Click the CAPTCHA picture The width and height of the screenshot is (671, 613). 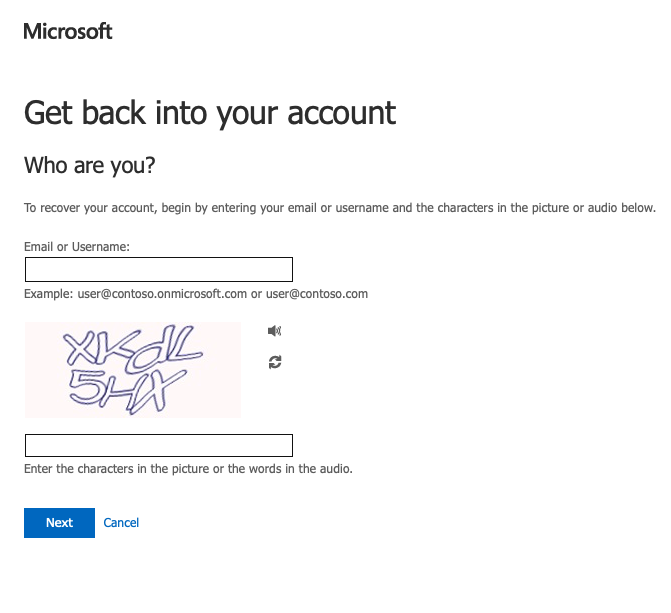pyautogui.click(x=133, y=369)
